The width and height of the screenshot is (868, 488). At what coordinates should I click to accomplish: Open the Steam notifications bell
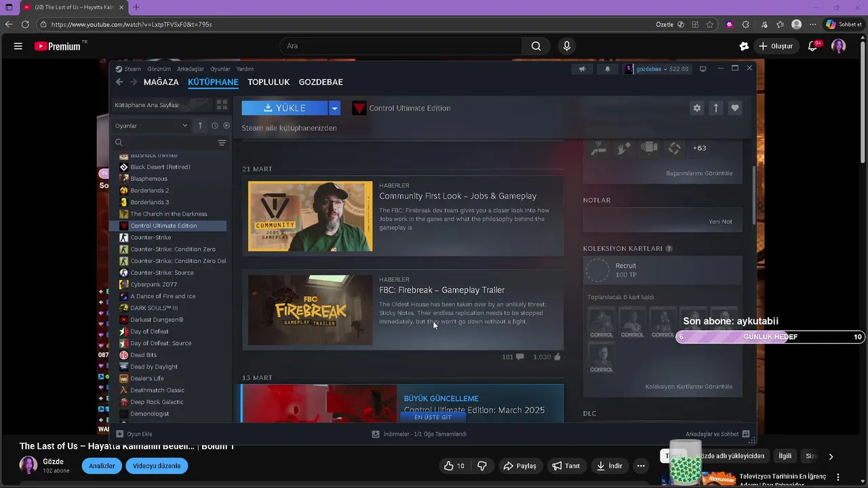(x=607, y=69)
